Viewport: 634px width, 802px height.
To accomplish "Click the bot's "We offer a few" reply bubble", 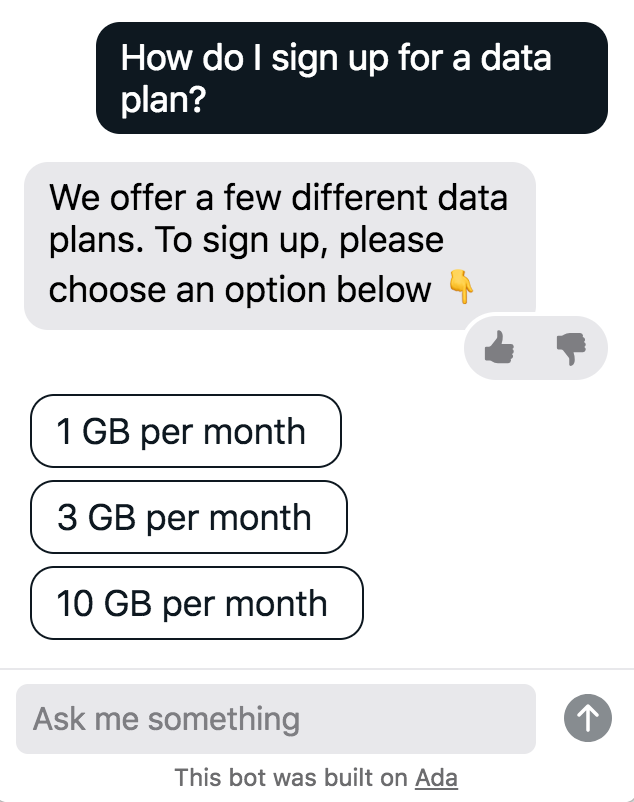I will pyautogui.click(x=279, y=244).
